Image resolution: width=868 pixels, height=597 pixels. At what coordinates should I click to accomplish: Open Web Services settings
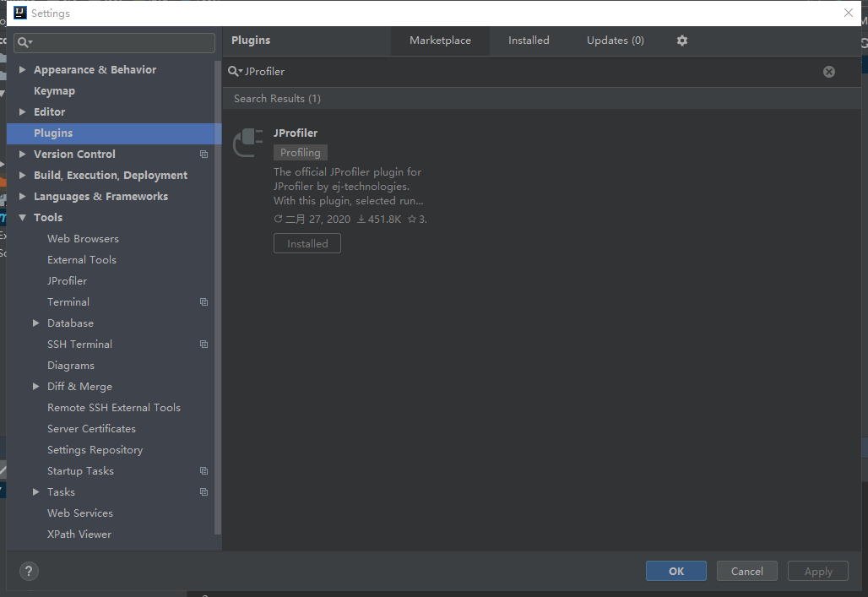click(x=80, y=513)
